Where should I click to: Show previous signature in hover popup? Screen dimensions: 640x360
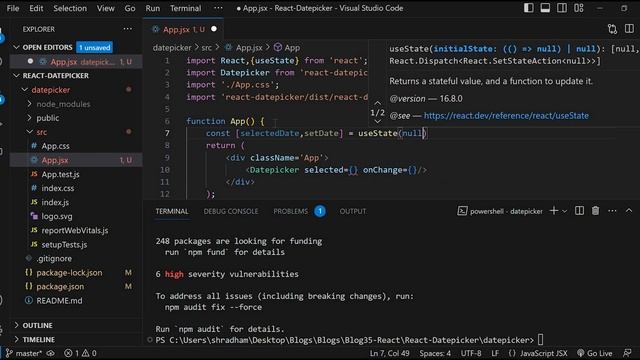coord(378,103)
